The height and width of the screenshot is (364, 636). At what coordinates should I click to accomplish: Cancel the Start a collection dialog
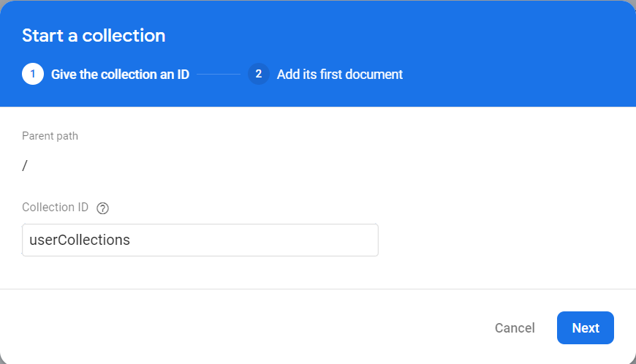(515, 327)
